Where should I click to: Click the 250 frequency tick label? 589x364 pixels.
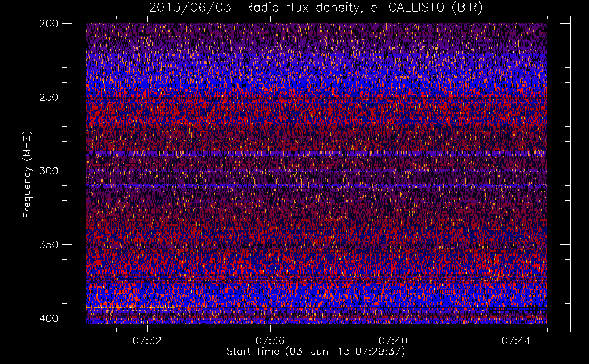48,97
